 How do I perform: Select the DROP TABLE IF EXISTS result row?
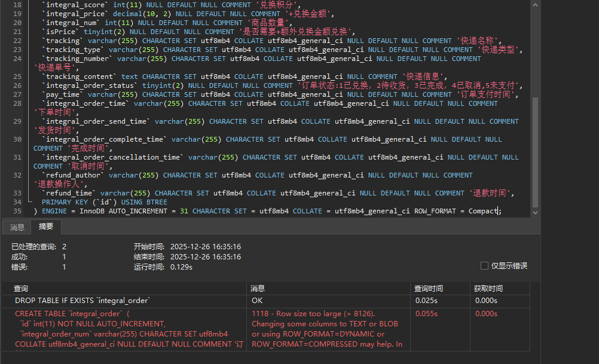coord(82,301)
